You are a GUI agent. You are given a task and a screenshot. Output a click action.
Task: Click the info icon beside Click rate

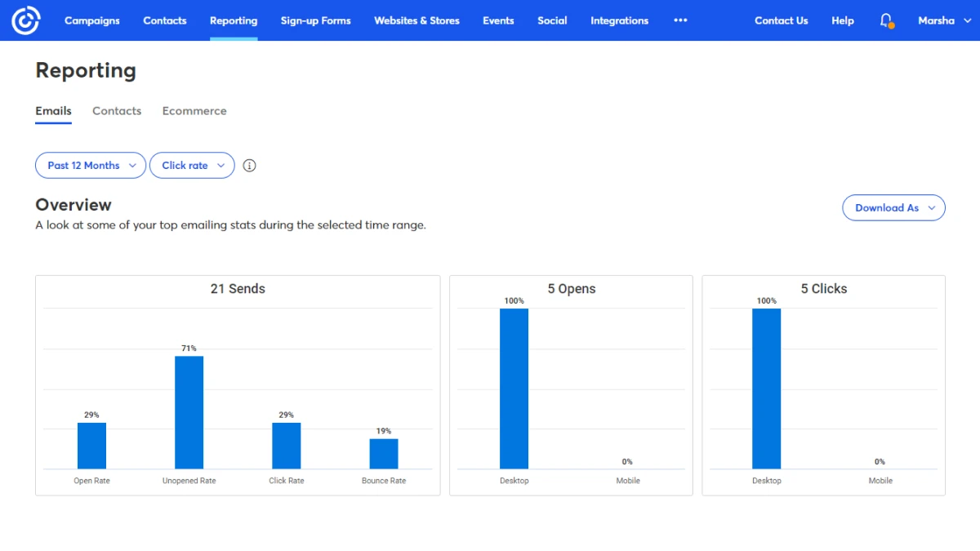click(250, 166)
